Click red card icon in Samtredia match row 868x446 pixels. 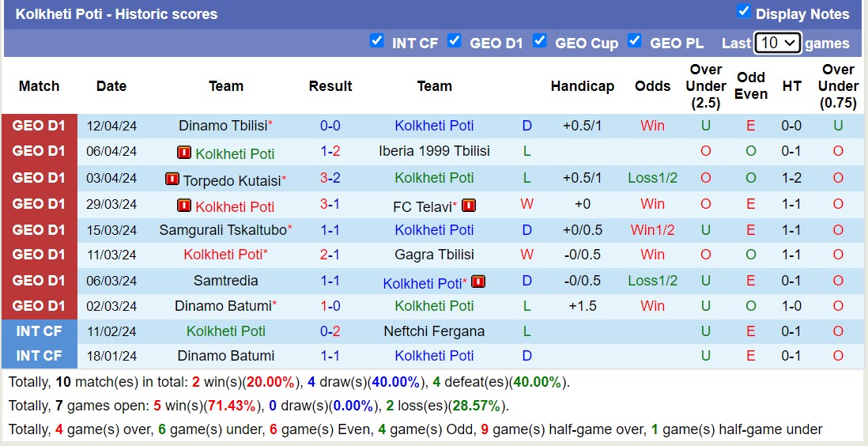pyautogui.click(x=477, y=282)
